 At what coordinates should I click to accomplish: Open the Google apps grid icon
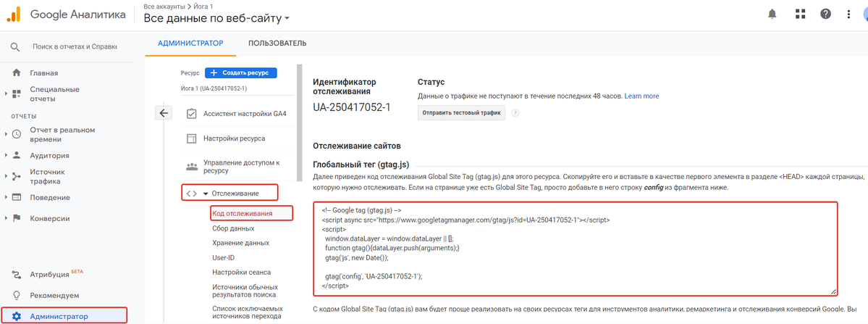(x=800, y=14)
